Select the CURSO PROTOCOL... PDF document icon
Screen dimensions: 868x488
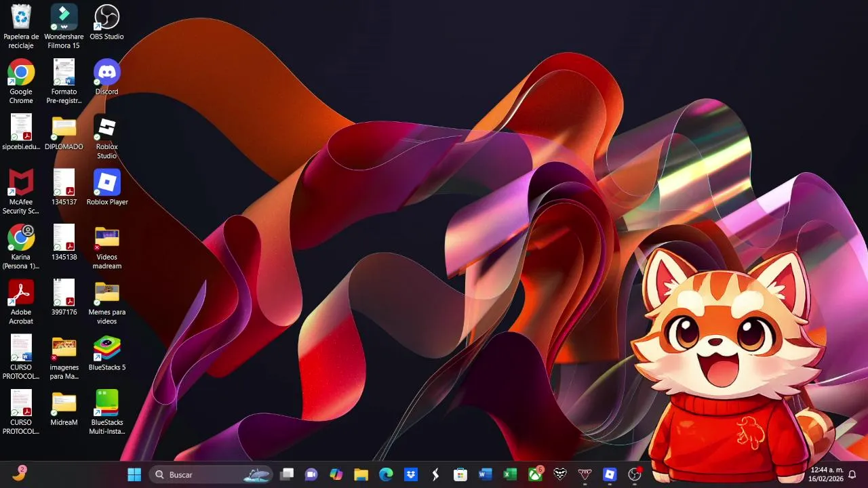tap(21, 412)
